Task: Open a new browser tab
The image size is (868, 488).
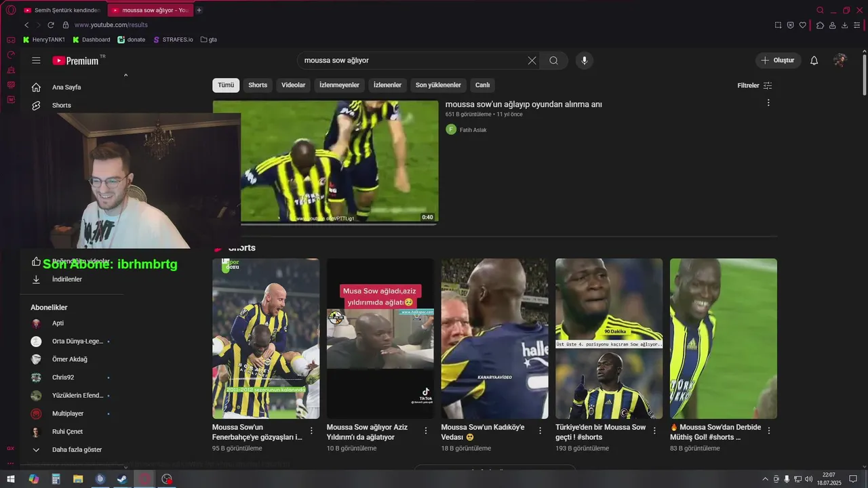Action: [x=199, y=10]
